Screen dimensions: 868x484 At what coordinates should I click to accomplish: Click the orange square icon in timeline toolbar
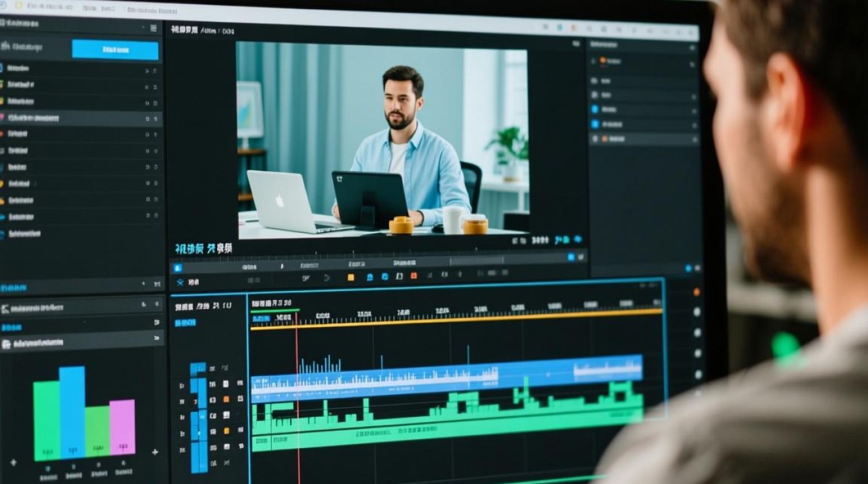click(x=413, y=277)
